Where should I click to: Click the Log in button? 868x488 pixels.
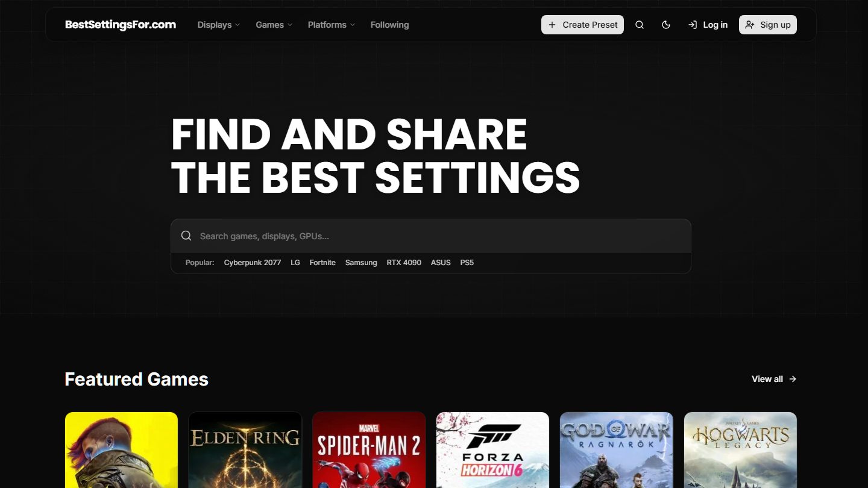point(708,25)
